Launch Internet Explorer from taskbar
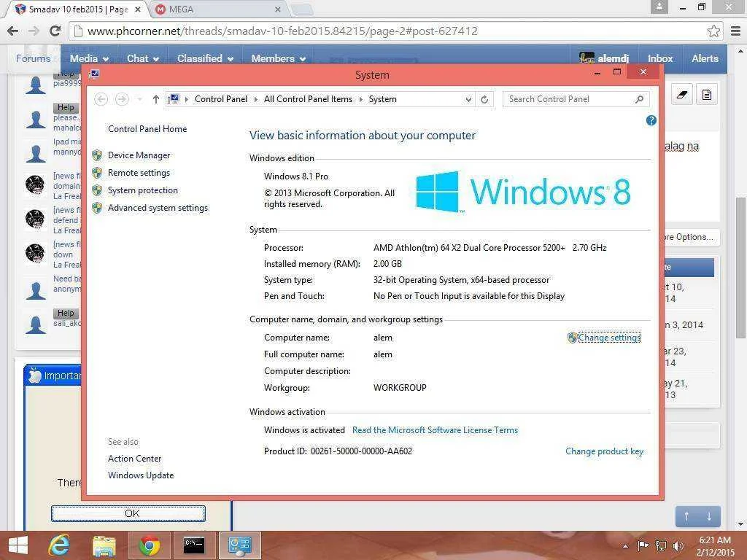Image resolution: width=747 pixels, height=560 pixels. (x=59, y=545)
